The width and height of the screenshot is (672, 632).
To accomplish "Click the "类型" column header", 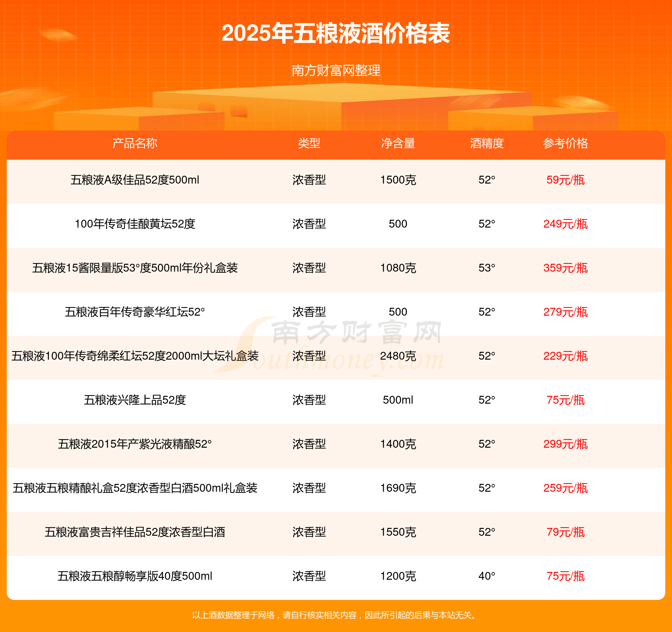I will point(309,143).
